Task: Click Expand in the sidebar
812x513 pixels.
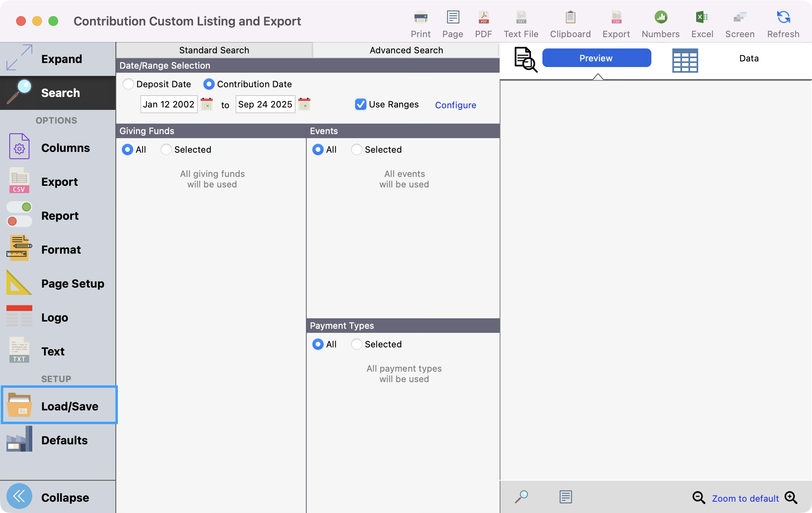Action: (x=58, y=59)
